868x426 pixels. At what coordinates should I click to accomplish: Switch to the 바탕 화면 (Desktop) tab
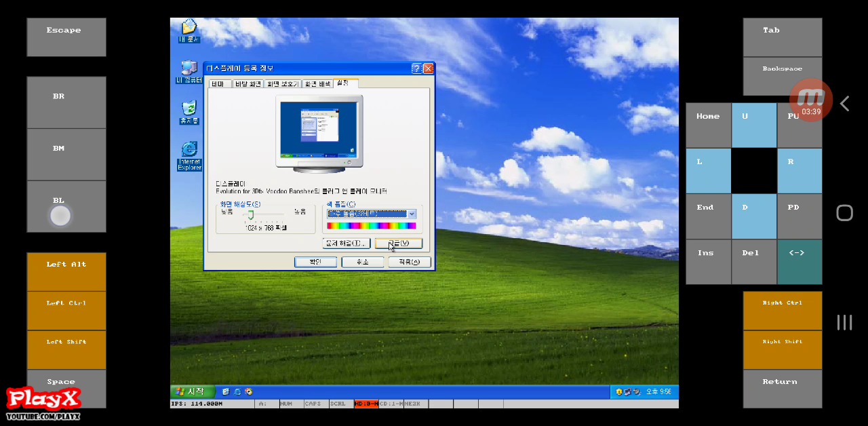pos(248,84)
